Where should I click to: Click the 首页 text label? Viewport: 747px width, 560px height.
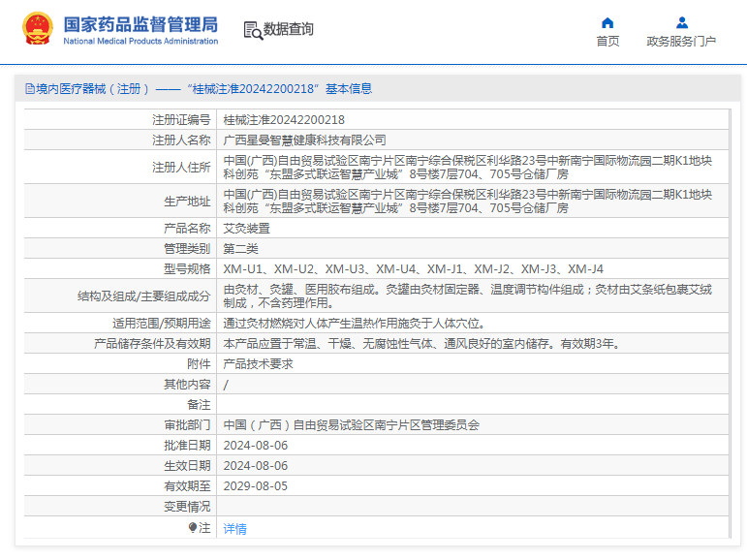(x=607, y=42)
